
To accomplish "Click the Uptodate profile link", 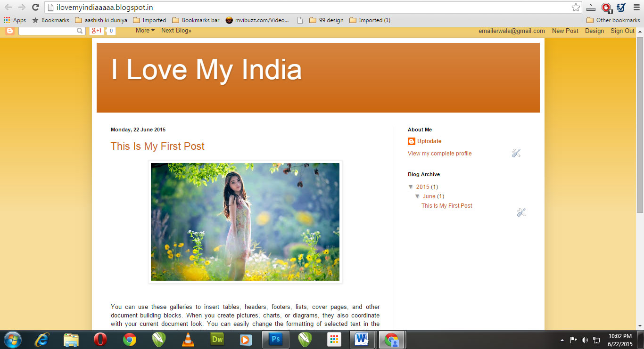I will point(429,141).
